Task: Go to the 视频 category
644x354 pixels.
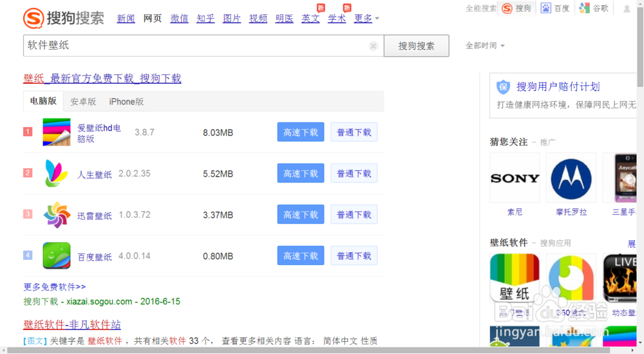Action: tap(258, 18)
